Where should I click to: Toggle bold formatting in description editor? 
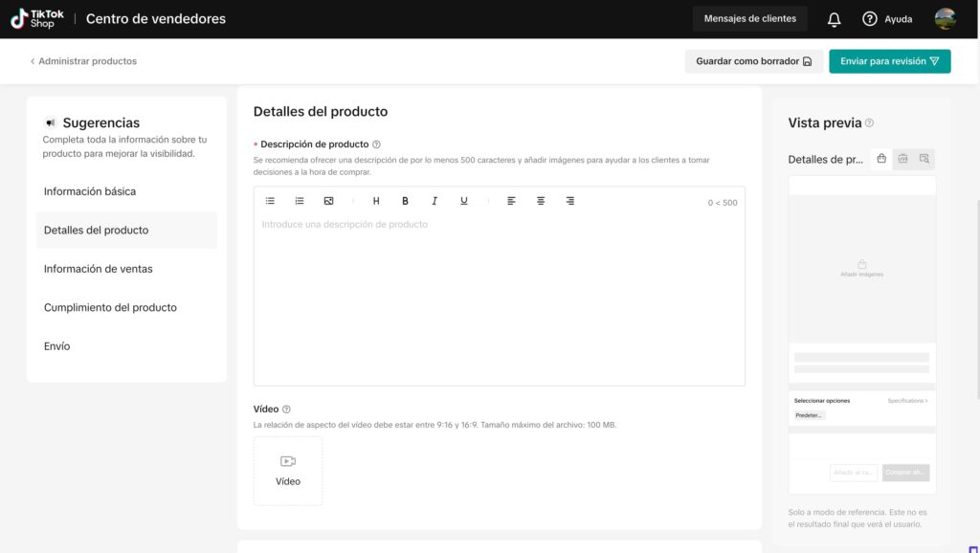coord(405,201)
